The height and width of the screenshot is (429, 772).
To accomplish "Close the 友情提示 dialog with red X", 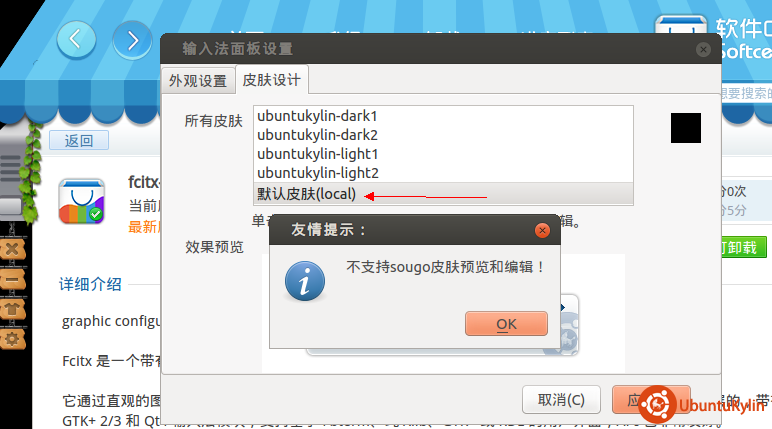I will (542, 230).
